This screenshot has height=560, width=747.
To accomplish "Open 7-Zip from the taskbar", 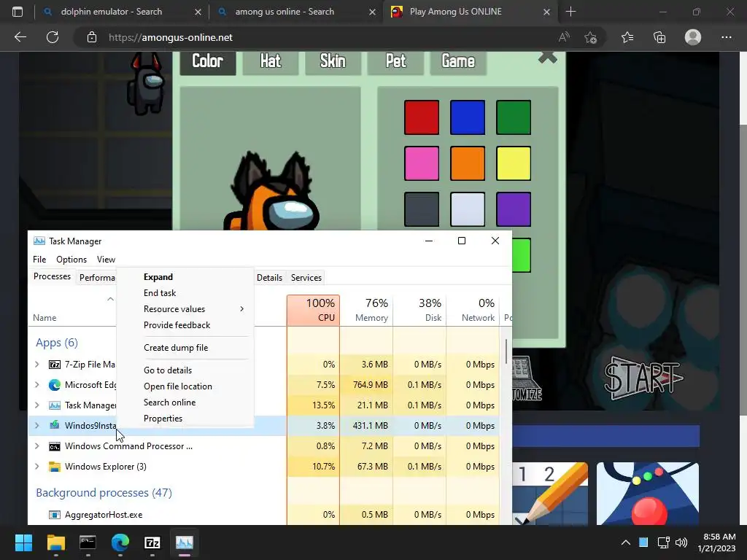I will point(152,542).
